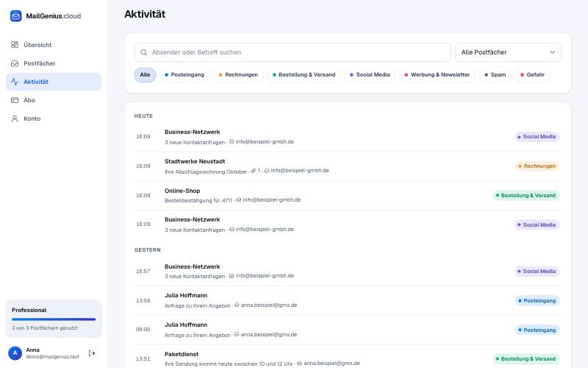Click 'Bestellbestätigung Nr. 4711' subject text
The image size is (588, 368).
click(198, 200)
